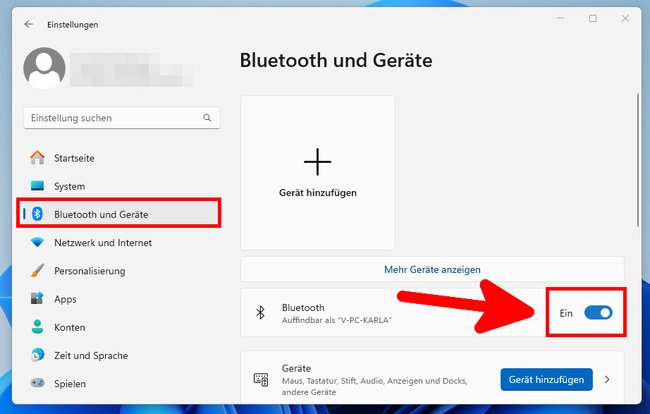Click the plus icon to add device

pyautogui.click(x=318, y=162)
